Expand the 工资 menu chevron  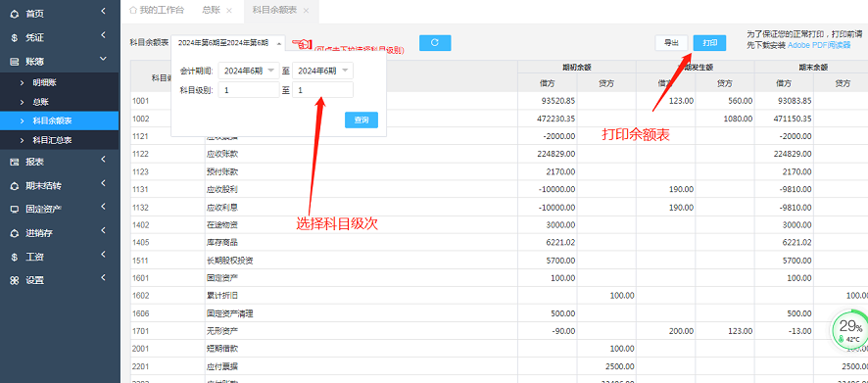[103, 254]
